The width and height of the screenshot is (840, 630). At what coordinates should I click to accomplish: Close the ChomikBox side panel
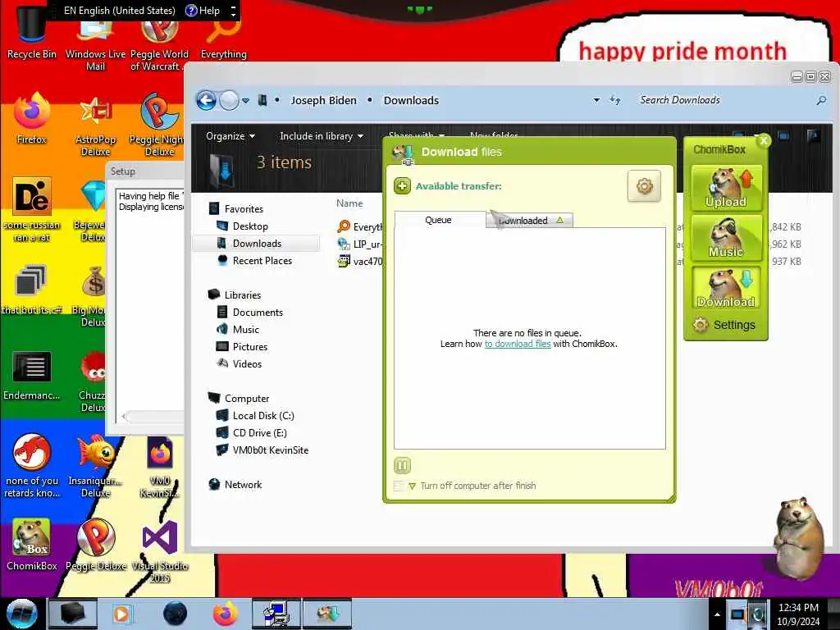pyautogui.click(x=764, y=140)
